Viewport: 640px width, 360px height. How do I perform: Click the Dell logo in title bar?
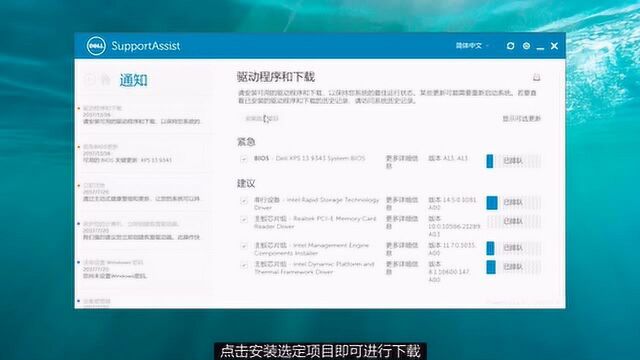pos(96,46)
